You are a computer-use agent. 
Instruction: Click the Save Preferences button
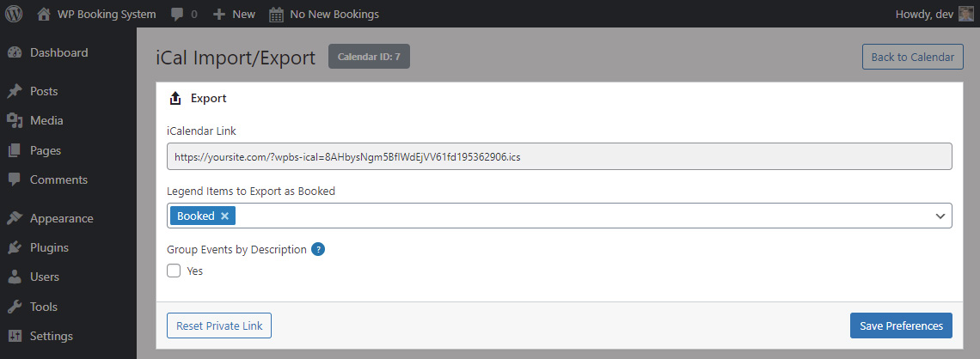[901, 326]
